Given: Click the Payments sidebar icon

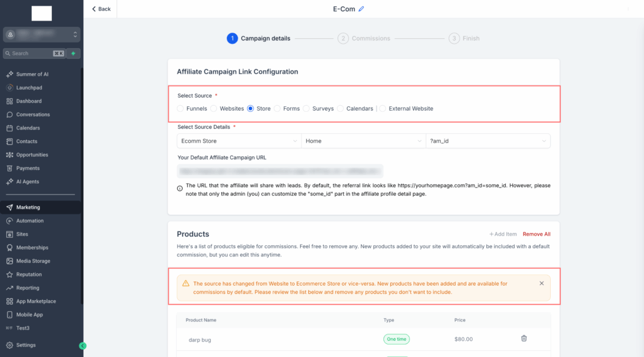Looking at the screenshot, I should tap(9, 168).
